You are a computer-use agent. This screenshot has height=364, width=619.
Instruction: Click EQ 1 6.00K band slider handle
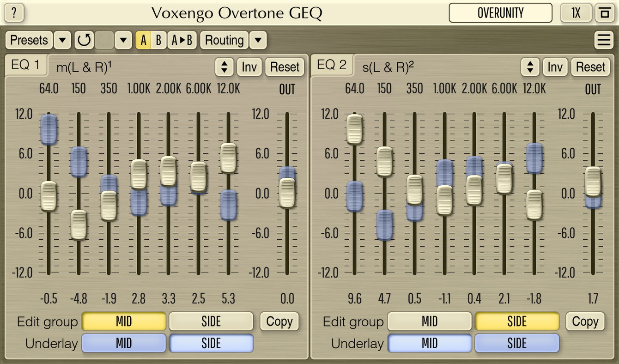point(198,176)
